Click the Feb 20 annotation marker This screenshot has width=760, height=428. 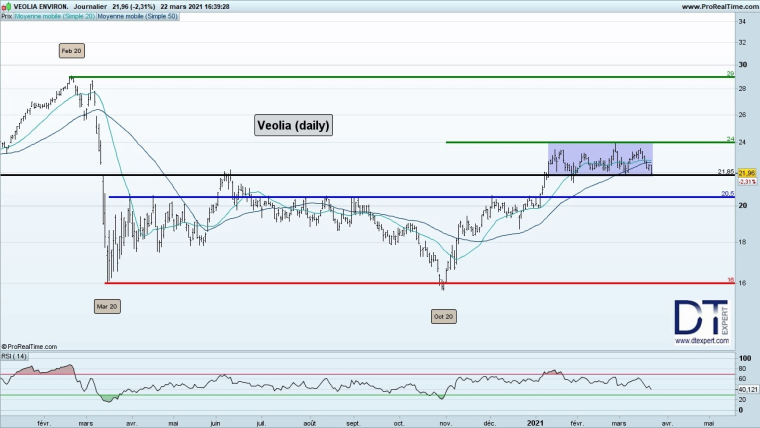click(x=70, y=49)
